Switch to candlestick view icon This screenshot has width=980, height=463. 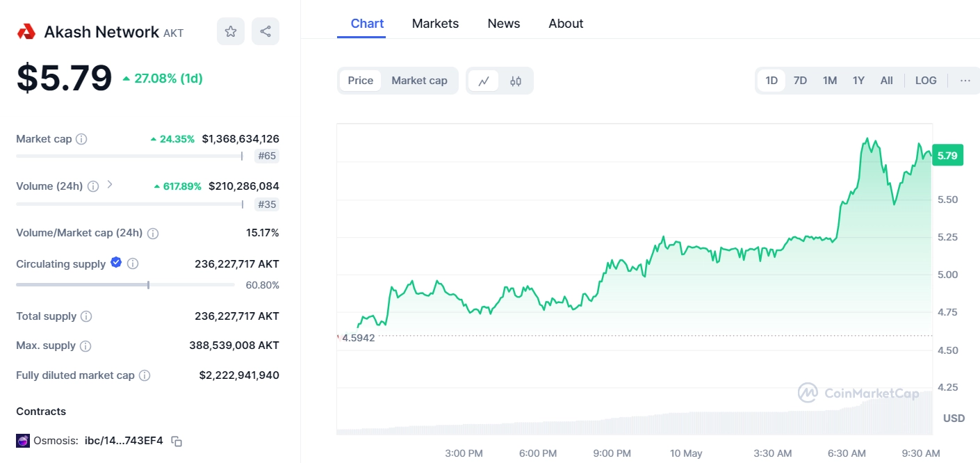(x=514, y=81)
